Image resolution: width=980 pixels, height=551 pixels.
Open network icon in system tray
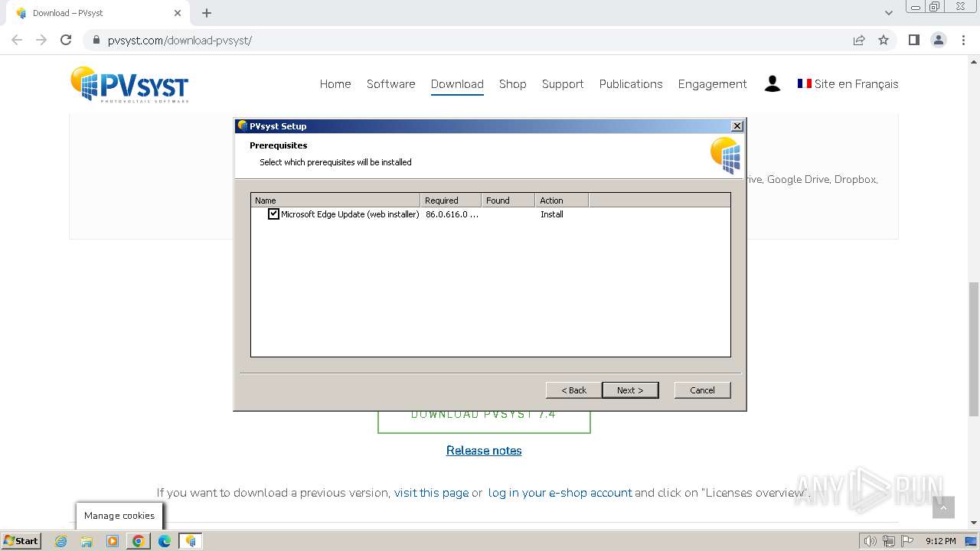pyautogui.click(x=888, y=541)
